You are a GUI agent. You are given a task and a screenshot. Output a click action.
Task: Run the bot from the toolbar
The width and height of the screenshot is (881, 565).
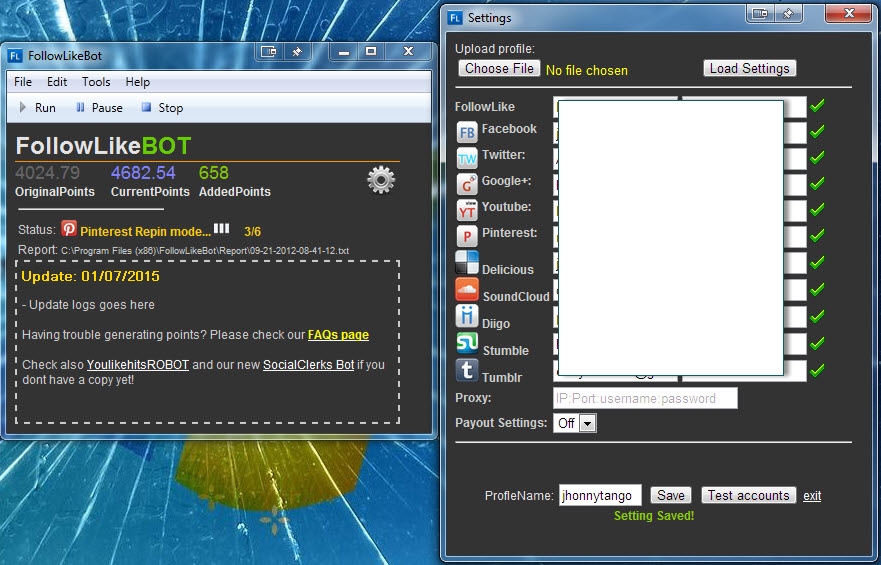pos(37,107)
